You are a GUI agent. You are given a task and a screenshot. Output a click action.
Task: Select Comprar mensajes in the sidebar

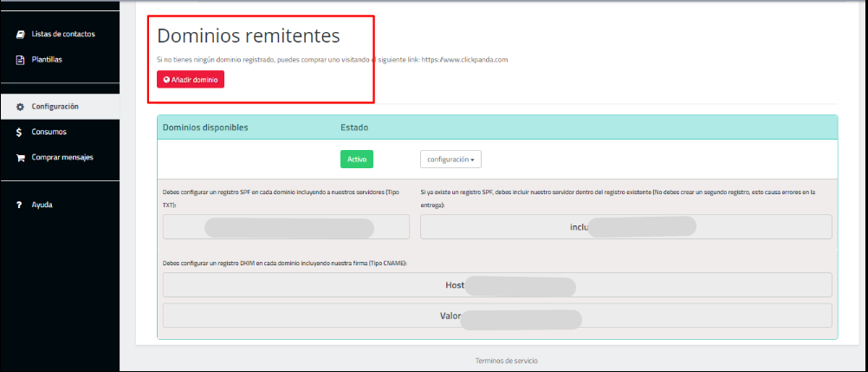click(62, 158)
